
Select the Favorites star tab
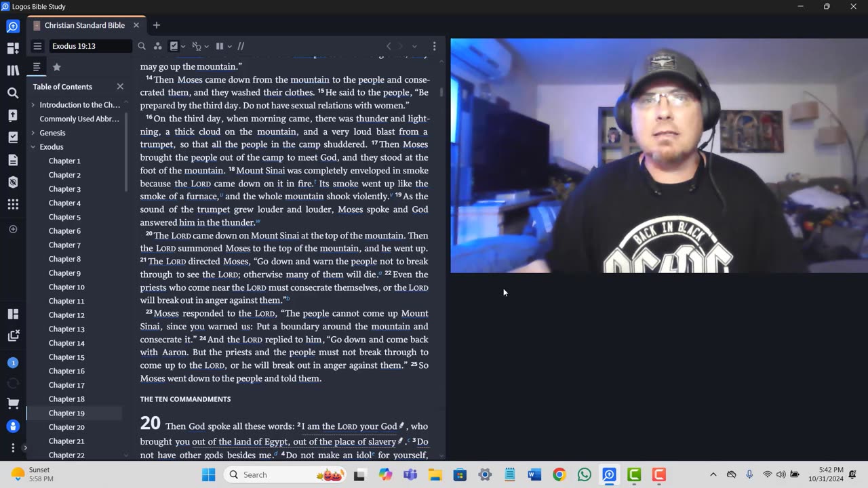pos(57,67)
